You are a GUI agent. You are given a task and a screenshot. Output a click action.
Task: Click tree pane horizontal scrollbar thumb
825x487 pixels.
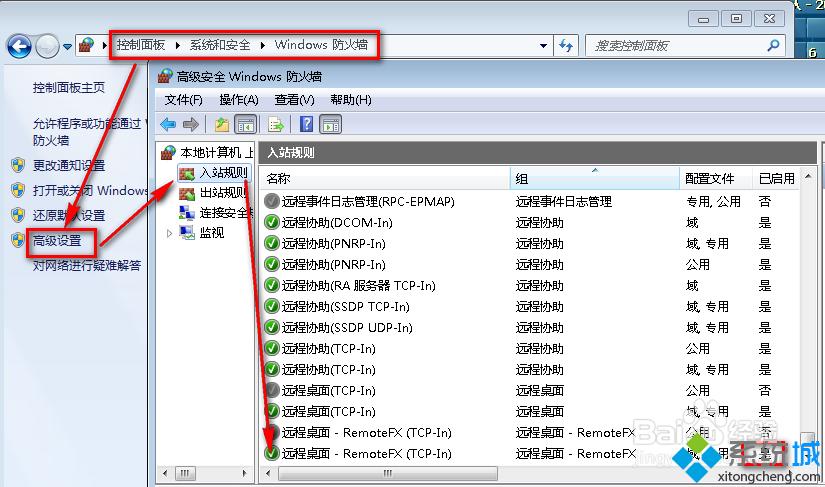tap(185, 473)
